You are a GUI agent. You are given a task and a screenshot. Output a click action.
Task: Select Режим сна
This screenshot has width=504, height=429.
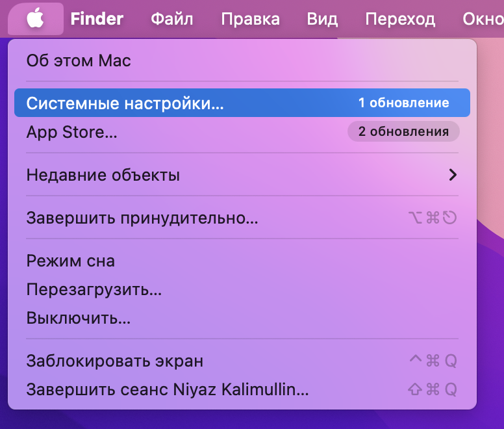point(71,261)
